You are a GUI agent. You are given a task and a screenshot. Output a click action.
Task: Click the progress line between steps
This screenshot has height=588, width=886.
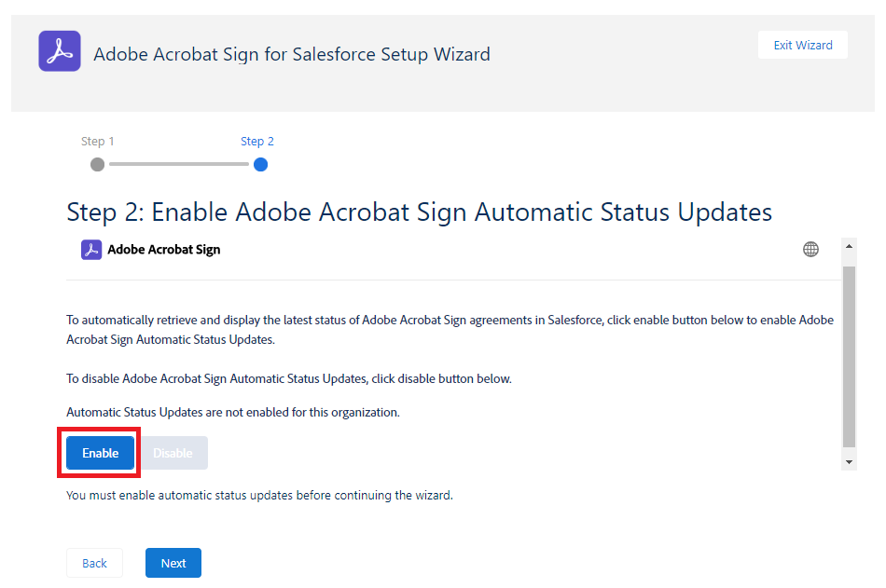(177, 164)
